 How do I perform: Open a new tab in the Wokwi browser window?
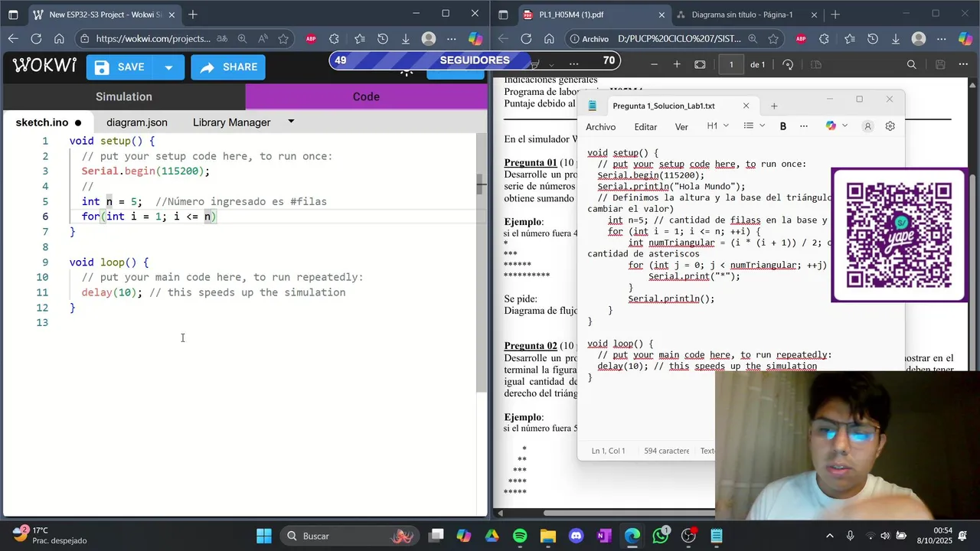(x=193, y=15)
